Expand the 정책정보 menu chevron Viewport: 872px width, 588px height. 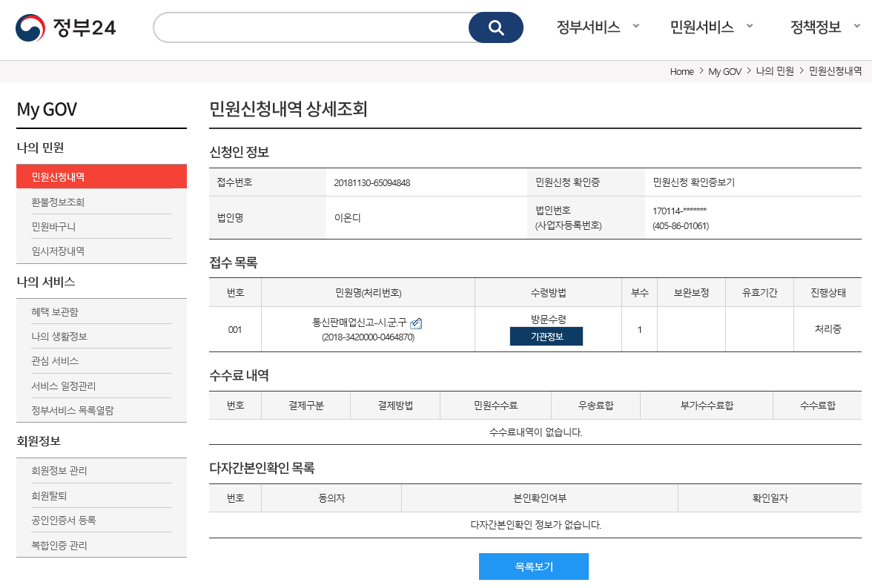coord(857,26)
